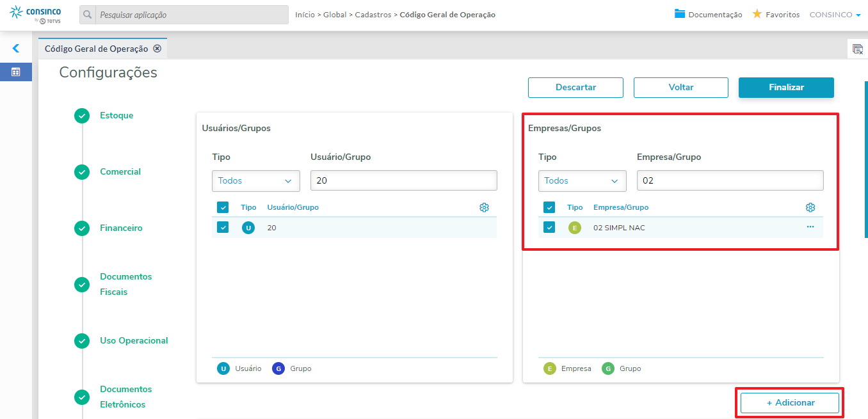Click the left sidebar collapse chevron
Image resolution: width=868 pixels, height=419 pixels.
(16, 48)
